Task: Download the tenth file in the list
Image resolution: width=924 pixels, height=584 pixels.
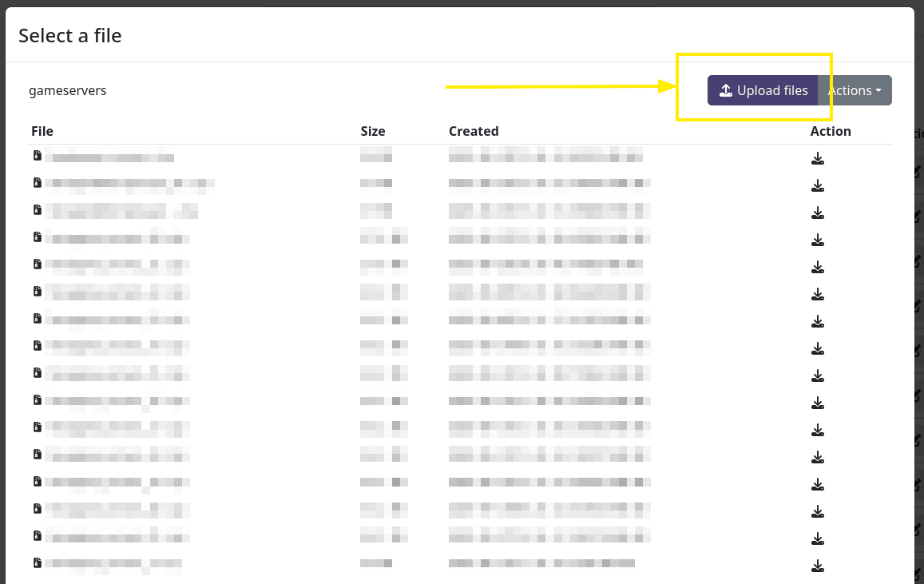Action: coord(817,403)
